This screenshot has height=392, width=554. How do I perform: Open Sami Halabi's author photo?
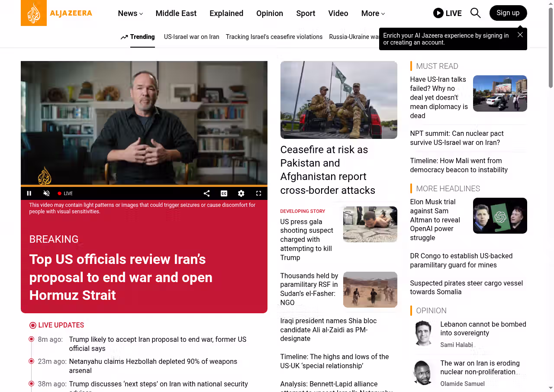click(x=422, y=333)
